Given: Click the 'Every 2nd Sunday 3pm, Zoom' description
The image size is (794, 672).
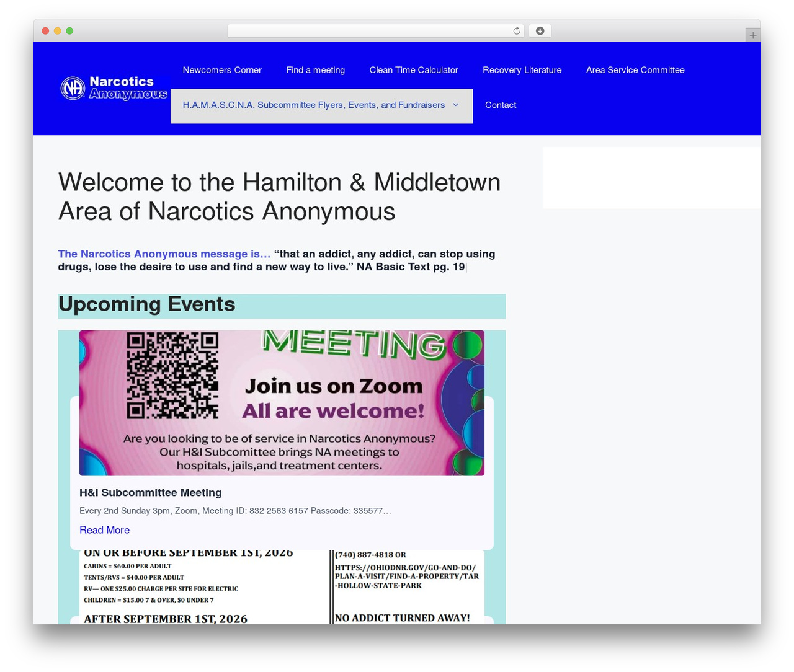Looking at the screenshot, I should pos(235,511).
